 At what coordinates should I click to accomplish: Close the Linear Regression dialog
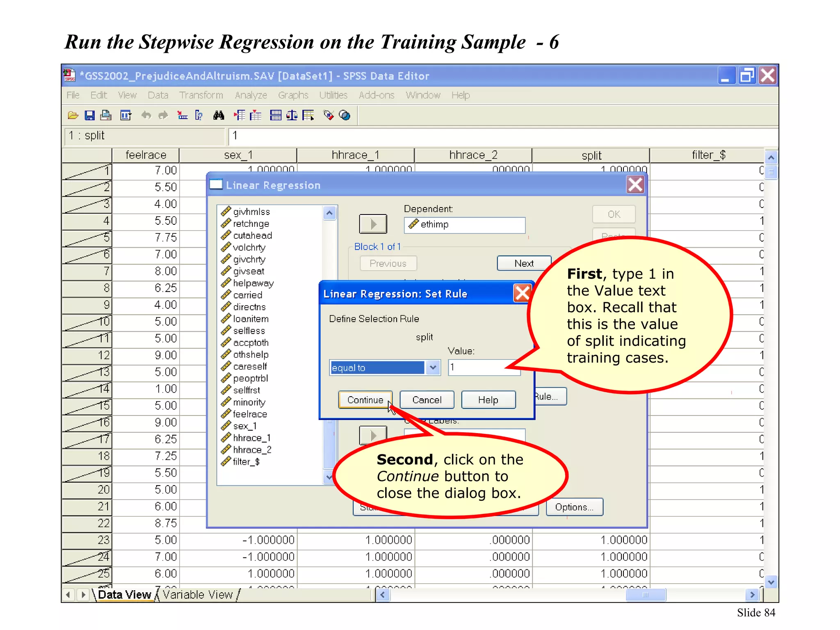(635, 185)
